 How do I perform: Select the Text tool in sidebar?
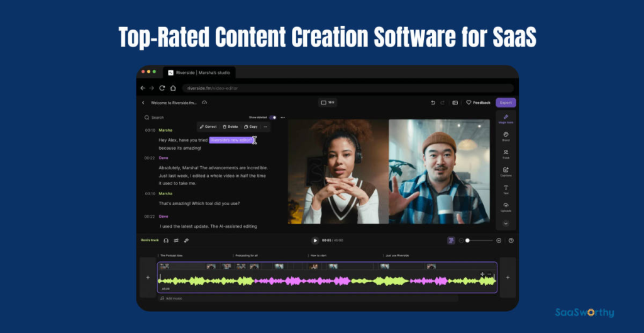[x=506, y=189]
